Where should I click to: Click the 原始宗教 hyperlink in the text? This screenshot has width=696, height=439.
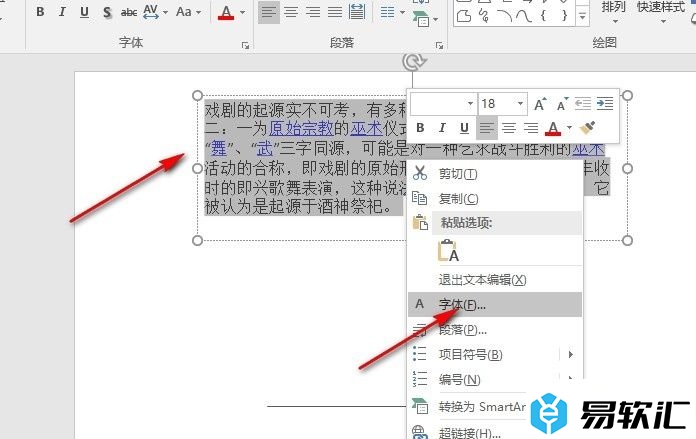click(301, 128)
